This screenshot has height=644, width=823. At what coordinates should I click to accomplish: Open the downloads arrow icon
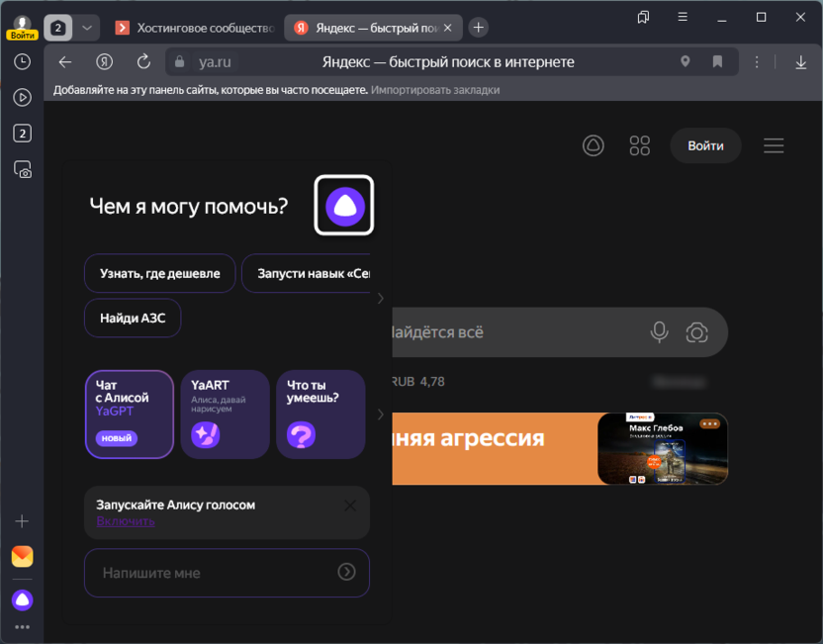point(801,62)
